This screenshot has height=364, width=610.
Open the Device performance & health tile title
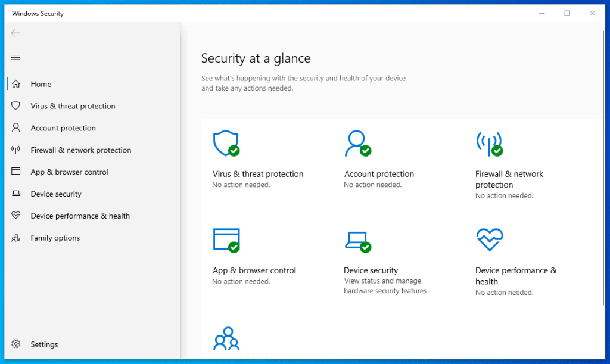pyautogui.click(x=516, y=276)
